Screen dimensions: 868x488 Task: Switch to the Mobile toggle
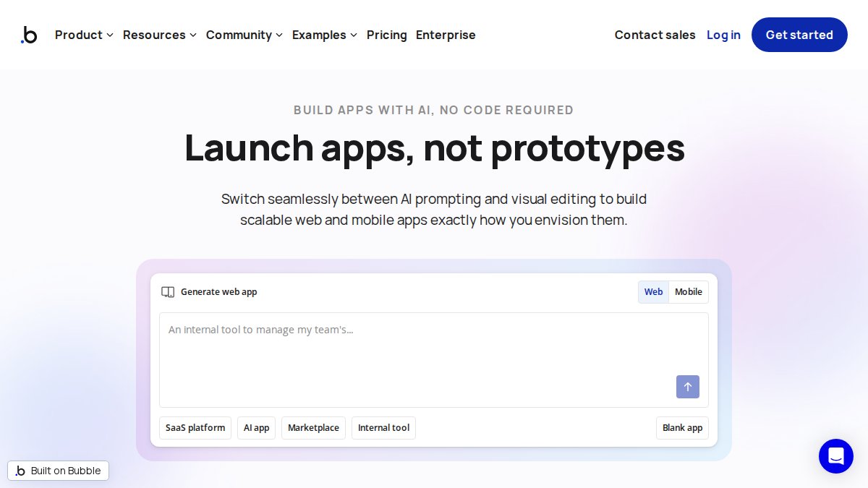click(x=689, y=292)
